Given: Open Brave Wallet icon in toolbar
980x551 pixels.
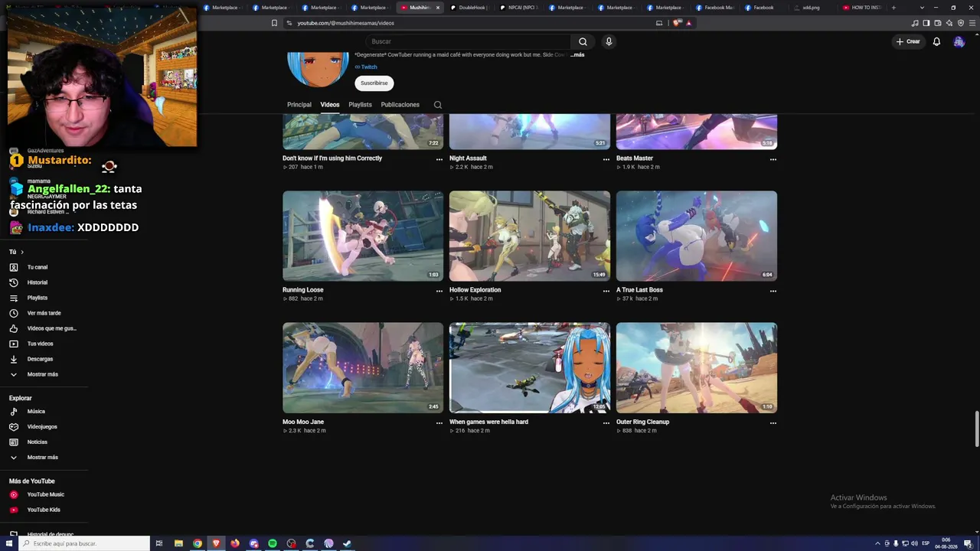Looking at the screenshot, I should tap(938, 23).
